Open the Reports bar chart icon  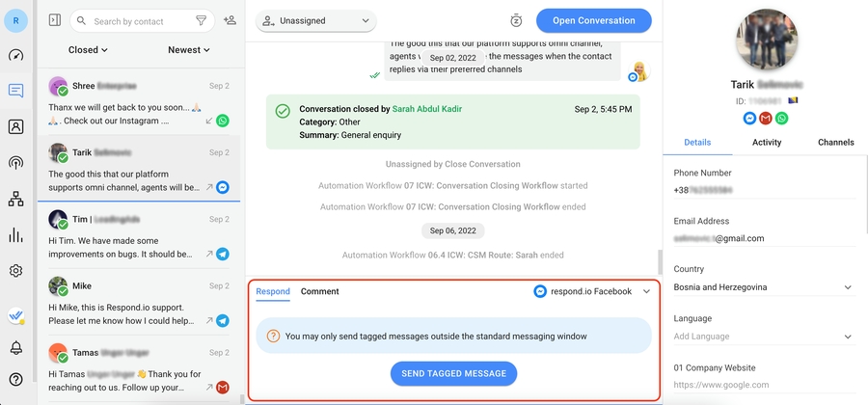click(x=15, y=235)
